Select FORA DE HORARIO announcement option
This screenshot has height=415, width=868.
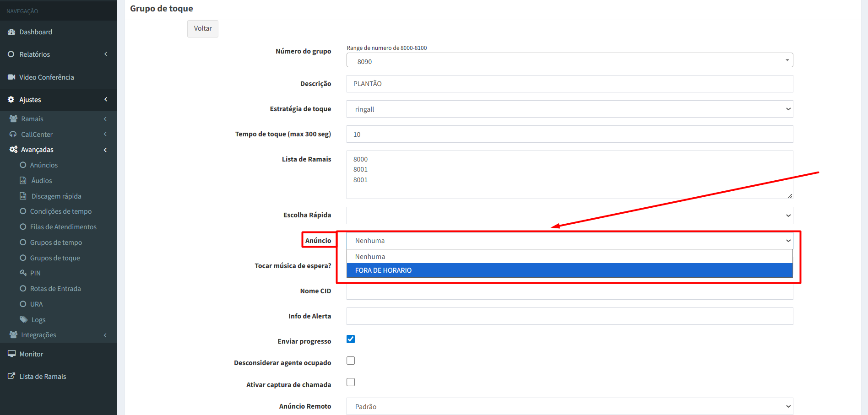(x=570, y=270)
